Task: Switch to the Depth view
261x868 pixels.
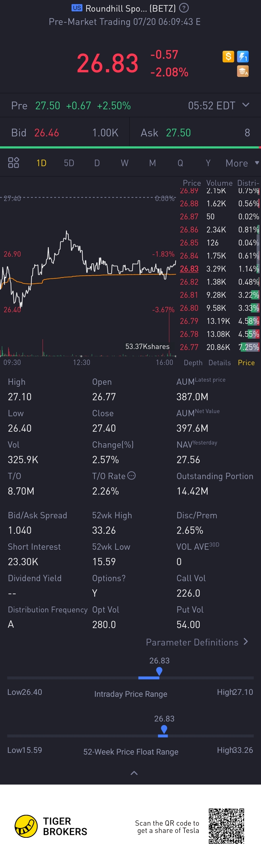Action: tap(193, 363)
